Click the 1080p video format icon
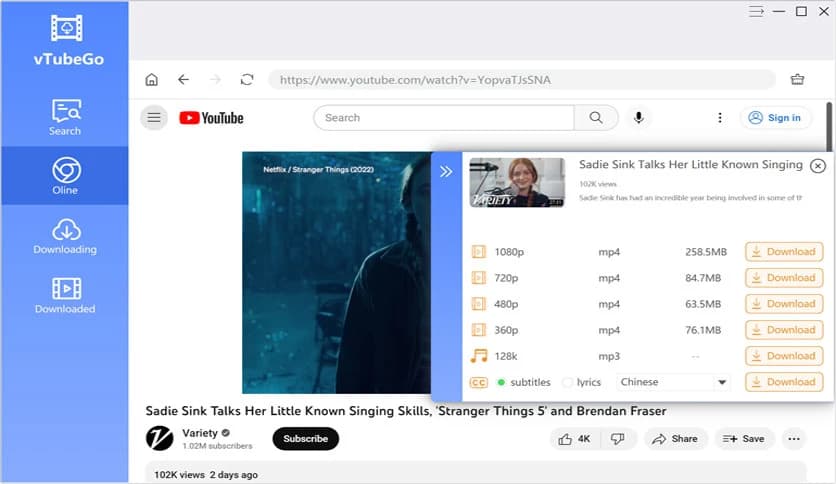This screenshot has height=484, width=836. [479, 252]
